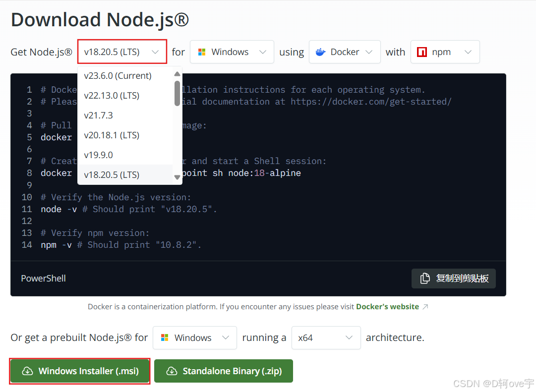Click the '# Verify npm version:' comment line
The width and height of the screenshot is (536, 392).
95,233
